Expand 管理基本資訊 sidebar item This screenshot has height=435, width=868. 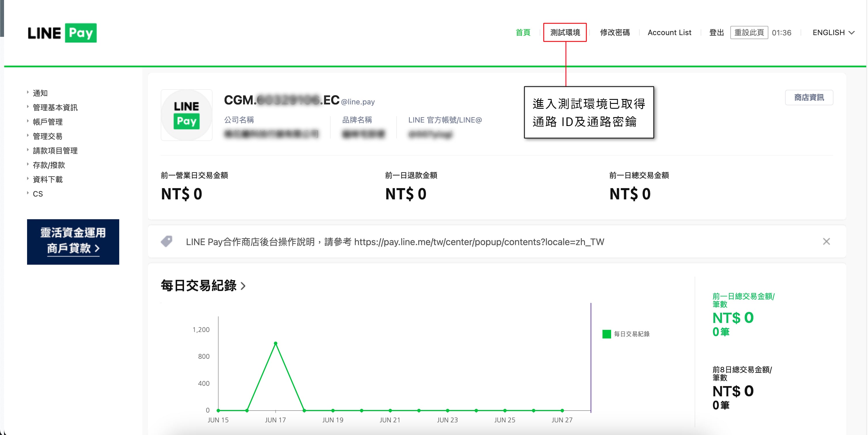[55, 107]
